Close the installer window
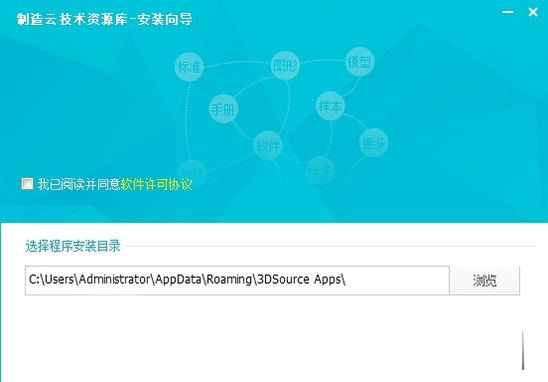The image size is (548, 382). 533,12
